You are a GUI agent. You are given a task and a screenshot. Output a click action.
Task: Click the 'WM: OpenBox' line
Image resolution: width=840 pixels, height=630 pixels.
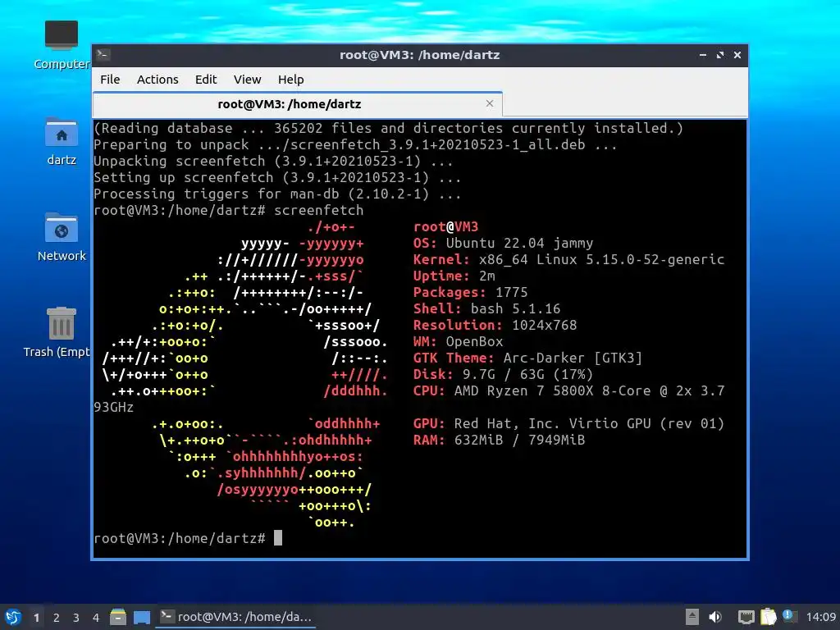pos(458,342)
